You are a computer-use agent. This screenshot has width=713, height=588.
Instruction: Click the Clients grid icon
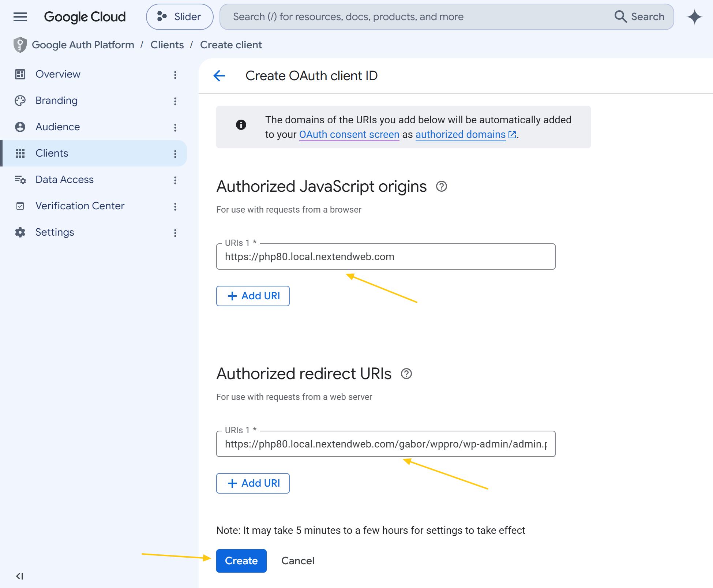point(20,153)
